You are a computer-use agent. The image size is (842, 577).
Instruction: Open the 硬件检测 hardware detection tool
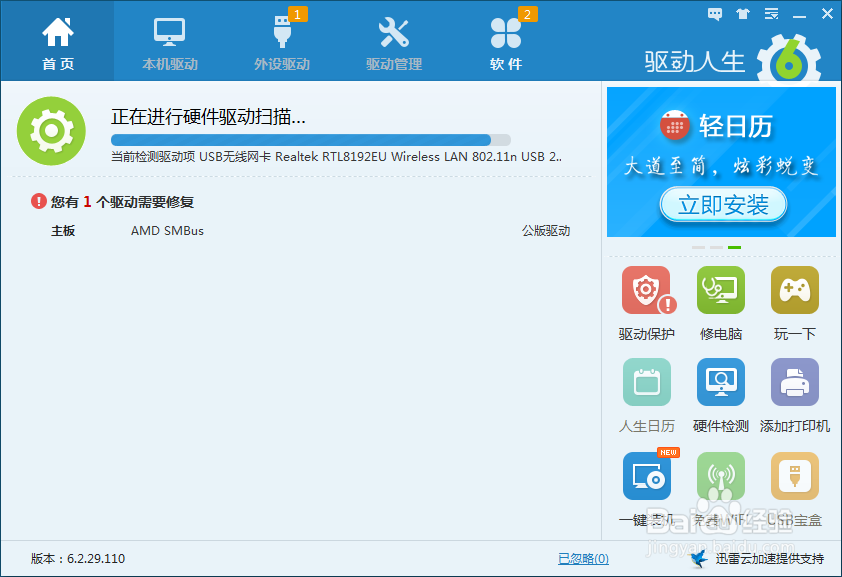click(x=721, y=396)
